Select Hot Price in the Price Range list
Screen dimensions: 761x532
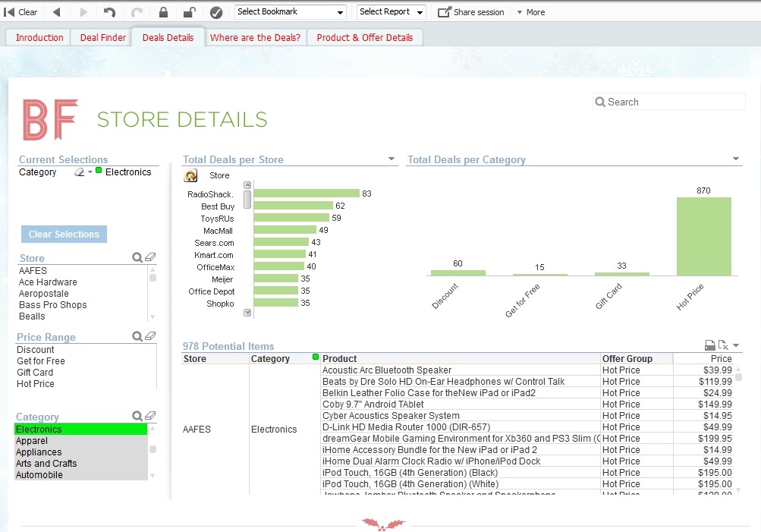coord(86,384)
